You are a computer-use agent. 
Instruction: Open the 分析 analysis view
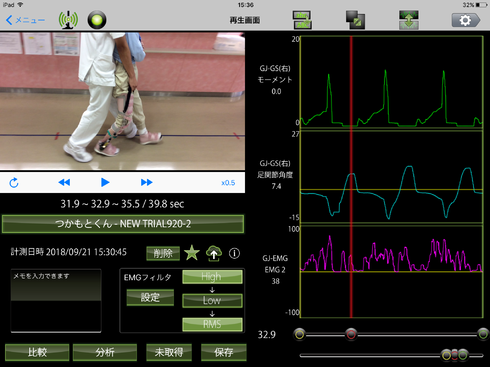tap(105, 352)
